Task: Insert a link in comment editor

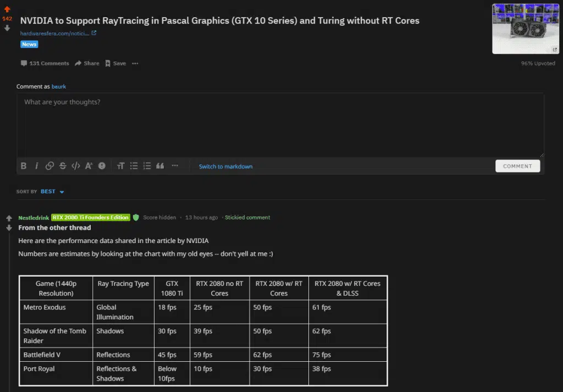Action: pos(49,166)
